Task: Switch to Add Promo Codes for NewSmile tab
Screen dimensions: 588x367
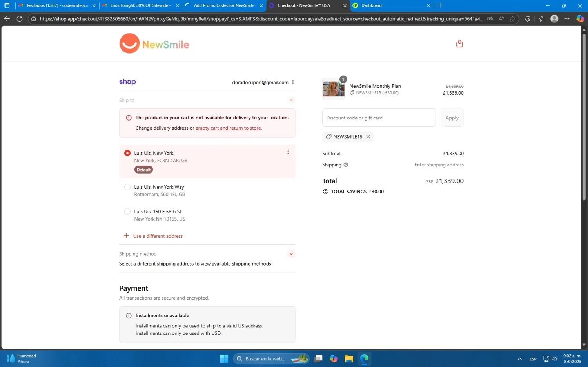Action: pyautogui.click(x=224, y=5)
